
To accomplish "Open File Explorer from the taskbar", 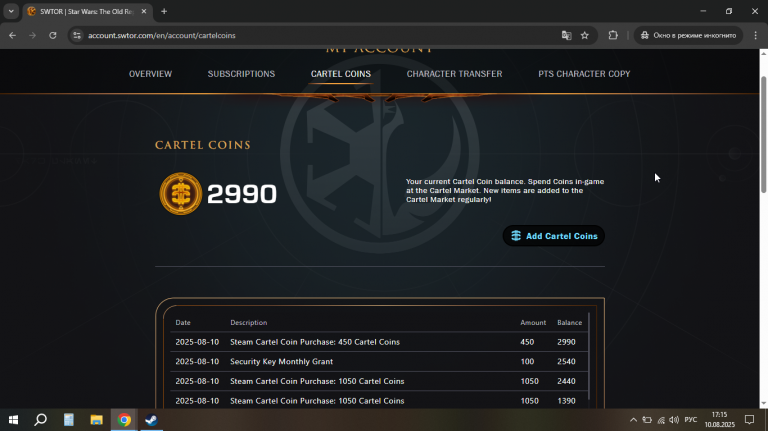I will coord(96,420).
